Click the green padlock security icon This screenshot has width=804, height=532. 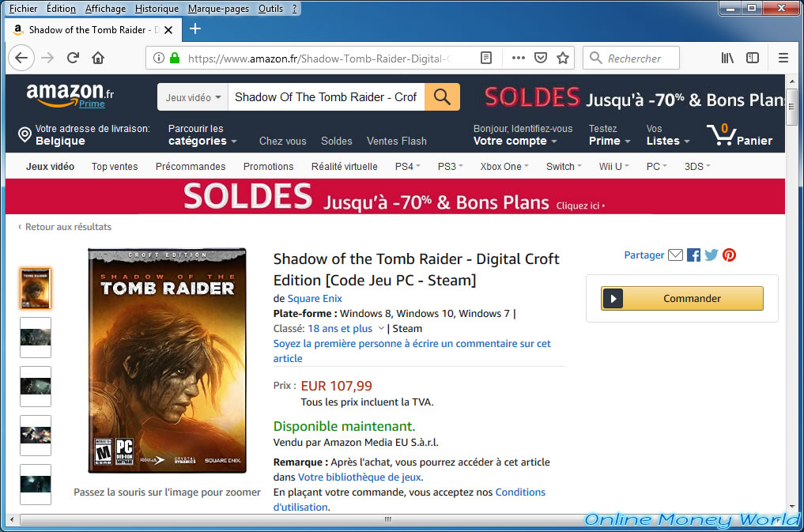pyautogui.click(x=175, y=58)
